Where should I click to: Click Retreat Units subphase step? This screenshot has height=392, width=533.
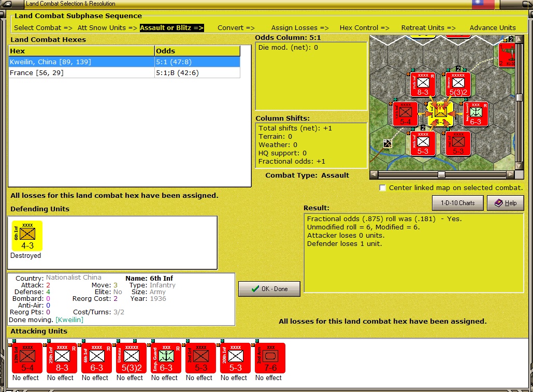click(x=428, y=28)
